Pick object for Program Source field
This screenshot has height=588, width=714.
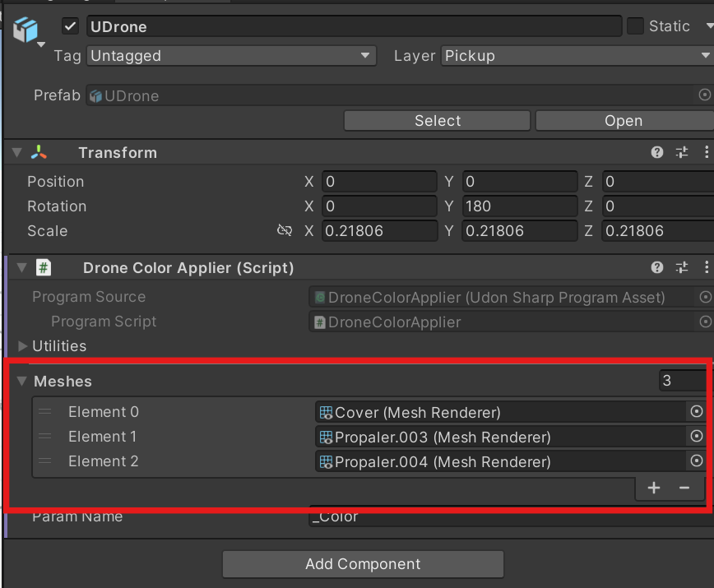coord(705,297)
